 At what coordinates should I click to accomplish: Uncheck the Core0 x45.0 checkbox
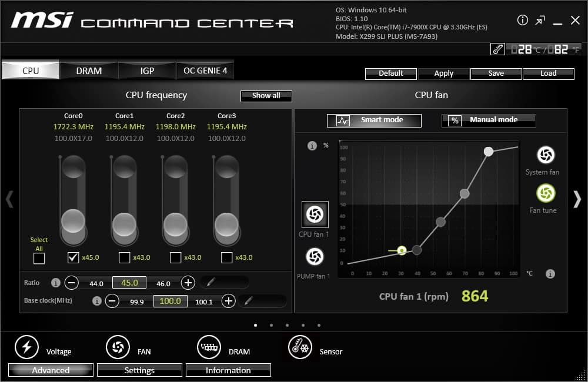tap(73, 257)
